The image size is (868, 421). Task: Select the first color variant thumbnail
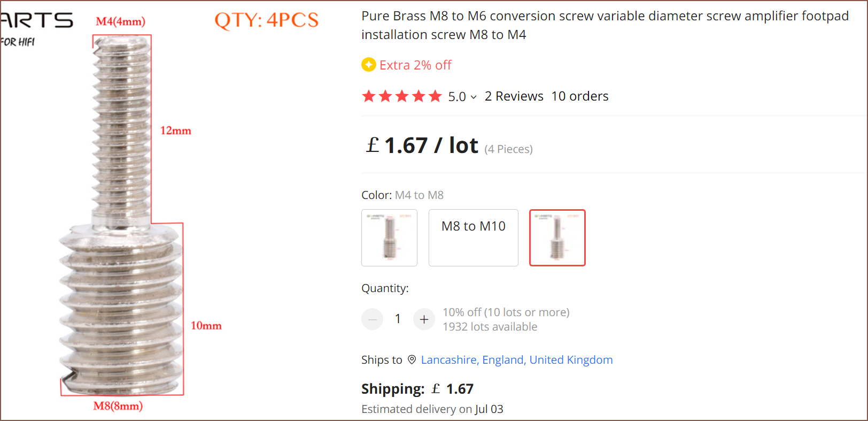pyautogui.click(x=389, y=238)
